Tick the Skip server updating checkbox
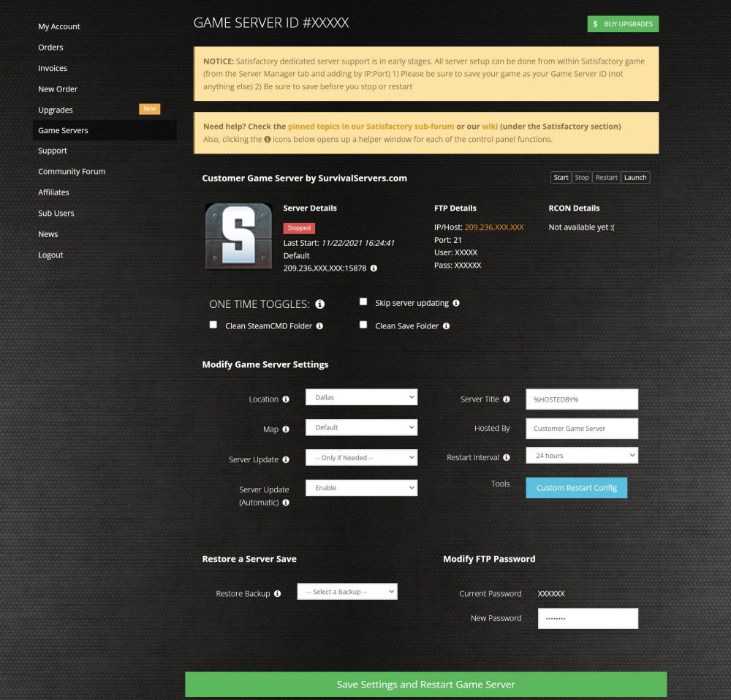Screen dimensions: 731x700 click(x=363, y=302)
